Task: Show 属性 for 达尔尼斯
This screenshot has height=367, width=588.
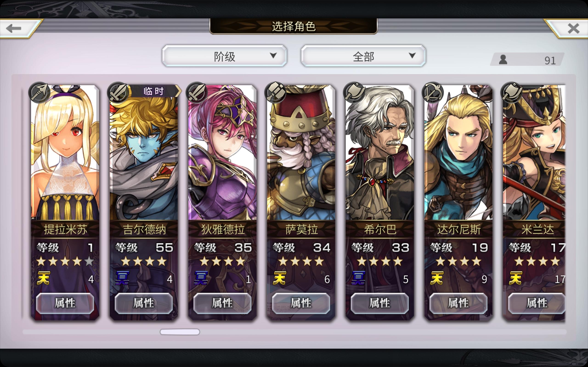Action: pyautogui.click(x=458, y=303)
